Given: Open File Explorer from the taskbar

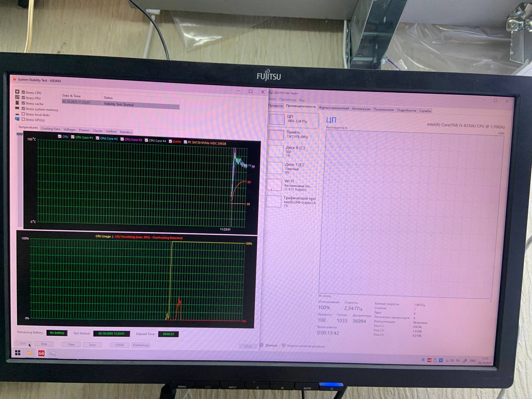Looking at the screenshot, I should click(30, 353).
